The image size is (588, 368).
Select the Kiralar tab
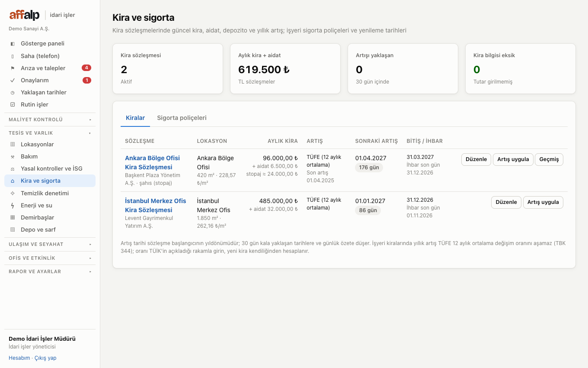coord(135,118)
